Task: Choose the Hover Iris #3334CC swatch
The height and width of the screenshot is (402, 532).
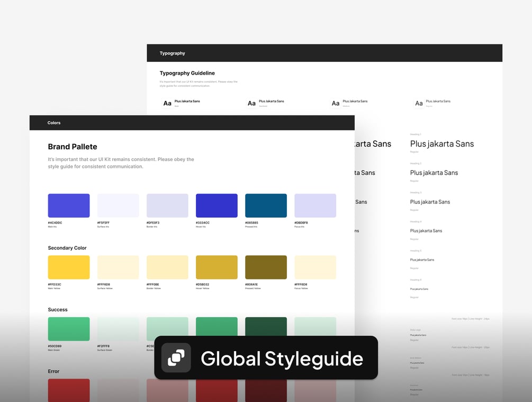Action: (217, 206)
